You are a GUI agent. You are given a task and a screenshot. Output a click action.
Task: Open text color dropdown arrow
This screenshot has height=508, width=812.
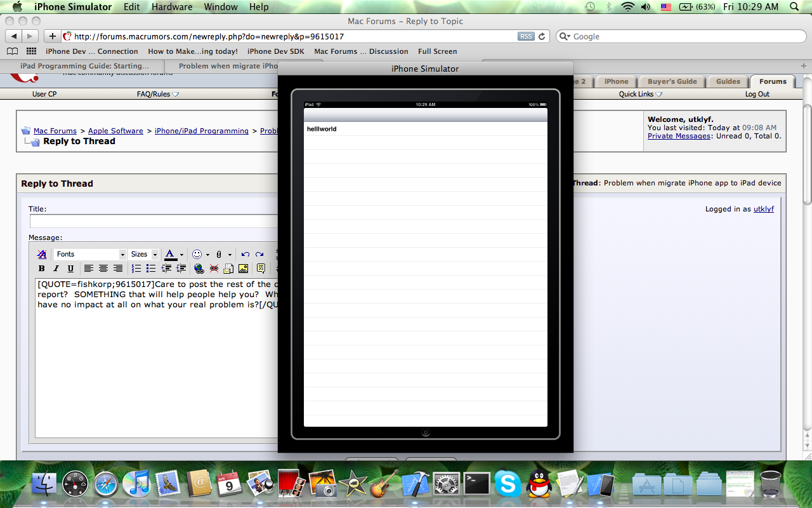(181, 255)
